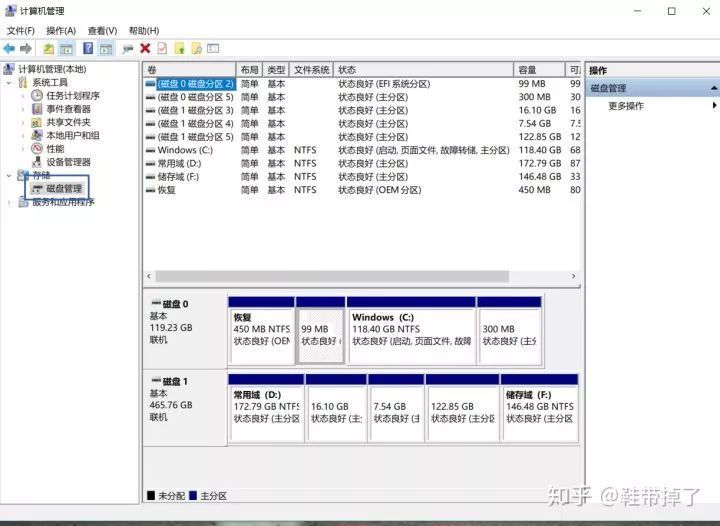Expand the 服务和应用程序 tree node
The image size is (720, 526).
pyautogui.click(x=9, y=202)
